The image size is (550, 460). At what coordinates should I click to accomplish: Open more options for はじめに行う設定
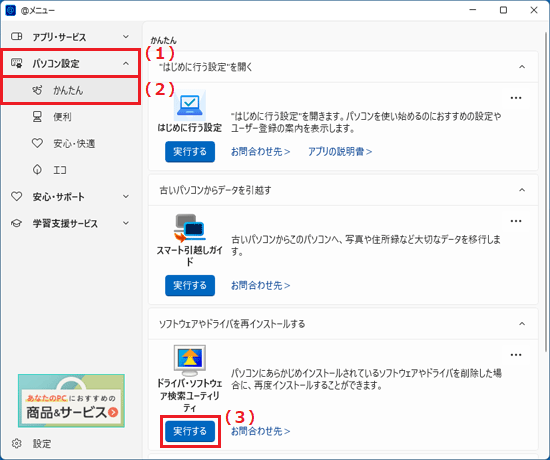(516, 98)
